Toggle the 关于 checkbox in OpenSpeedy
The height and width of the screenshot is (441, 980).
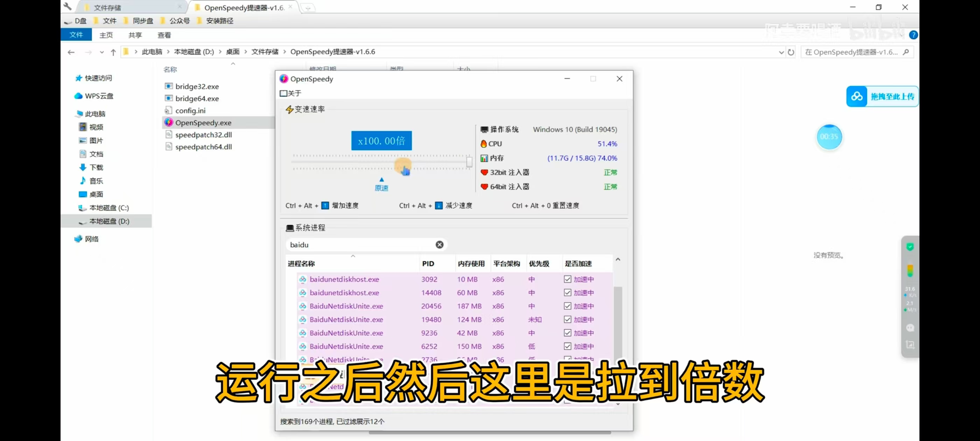pyautogui.click(x=283, y=93)
